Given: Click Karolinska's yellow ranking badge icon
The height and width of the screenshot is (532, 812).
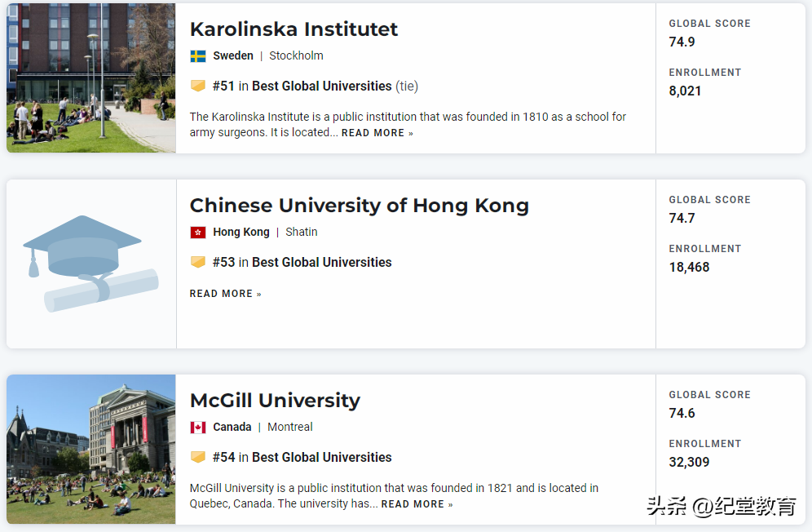Looking at the screenshot, I should click(x=198, y=86).
